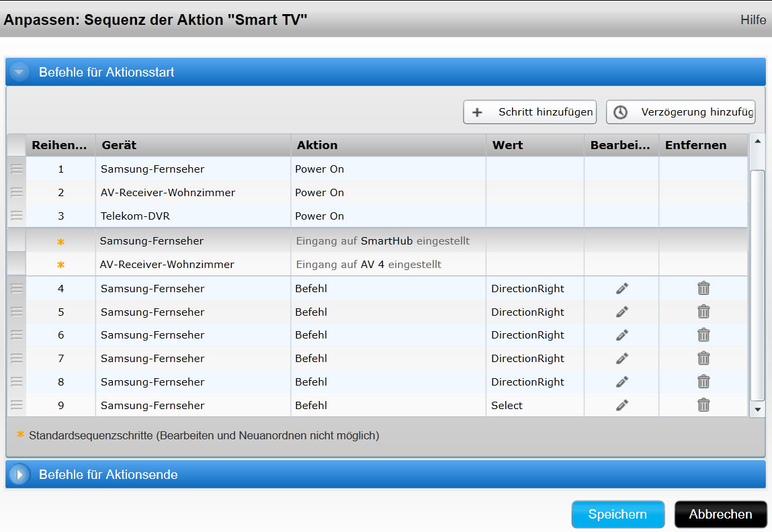Click the pencil icon in row 8
This screenshot has width=772, height=532.
(622, 382)
